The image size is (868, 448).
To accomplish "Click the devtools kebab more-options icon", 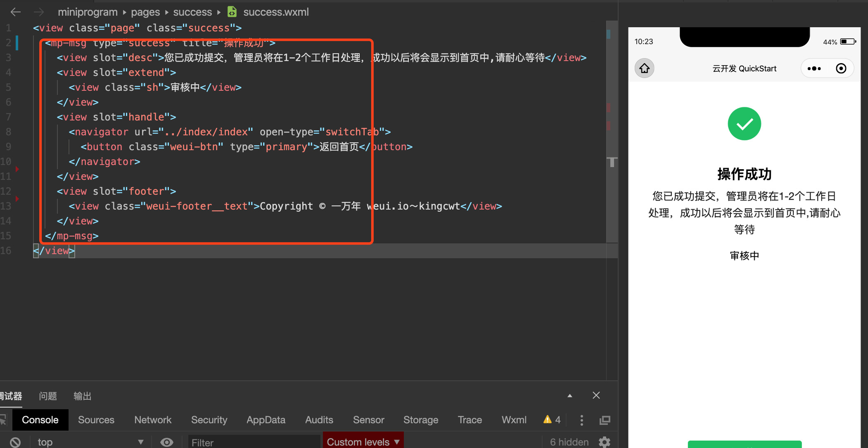I will [581, 420].
